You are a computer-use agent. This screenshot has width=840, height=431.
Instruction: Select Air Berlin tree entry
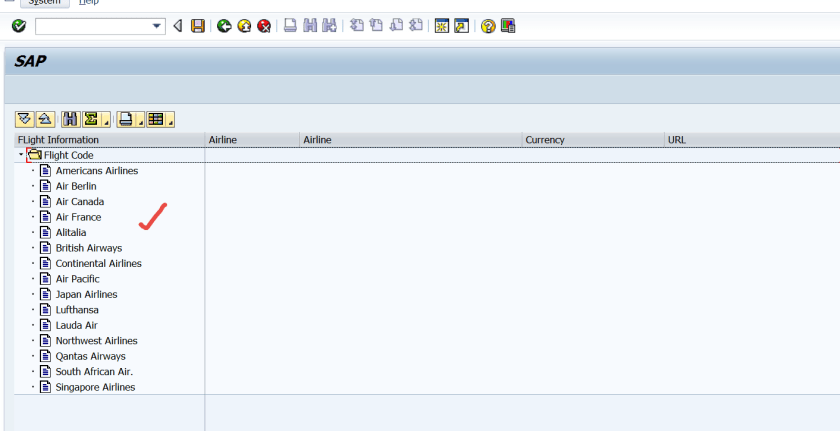pos(76,186)
